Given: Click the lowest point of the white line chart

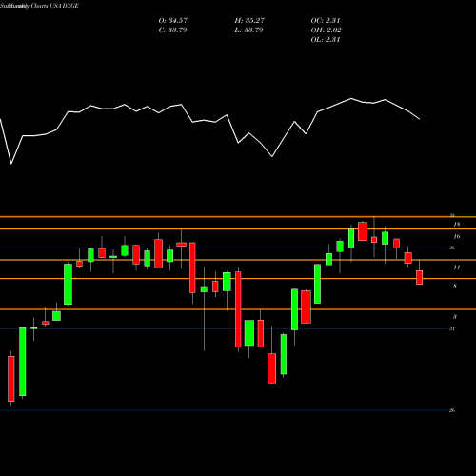Looking at the screenshot, I should tap(11, 164).
